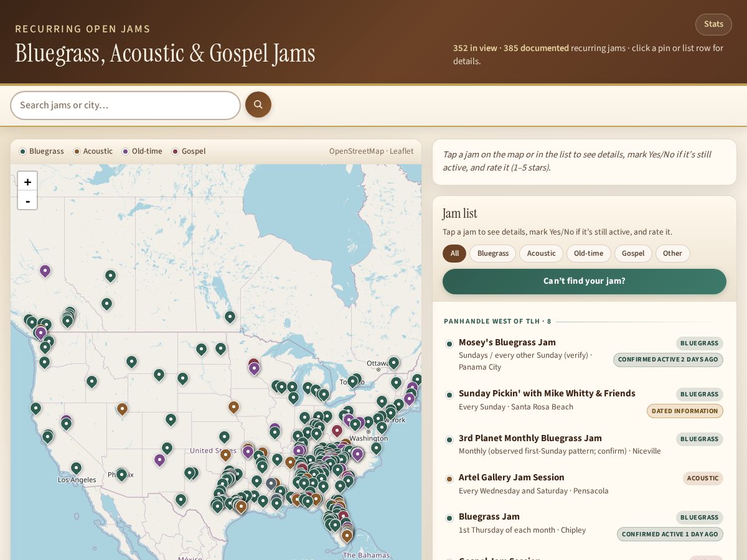This screenshot has height=560, width=747.
Task: Show all jams with All filter
Action: (x=454, y=253)
